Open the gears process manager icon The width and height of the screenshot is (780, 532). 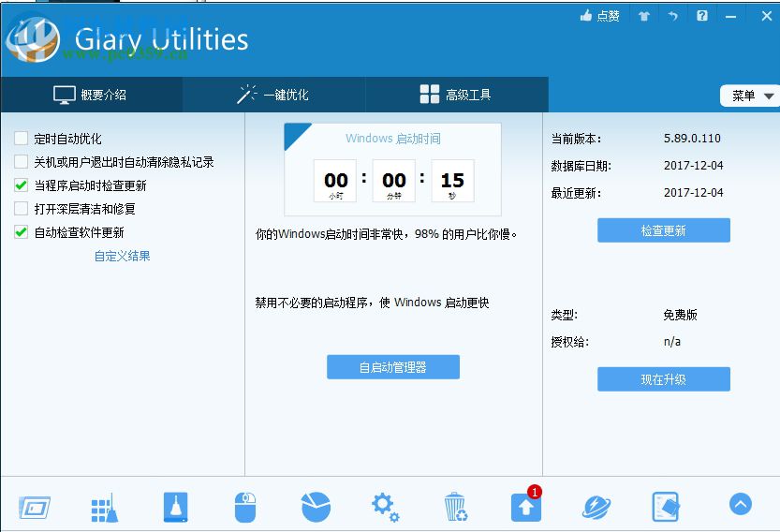click(386, 507)
